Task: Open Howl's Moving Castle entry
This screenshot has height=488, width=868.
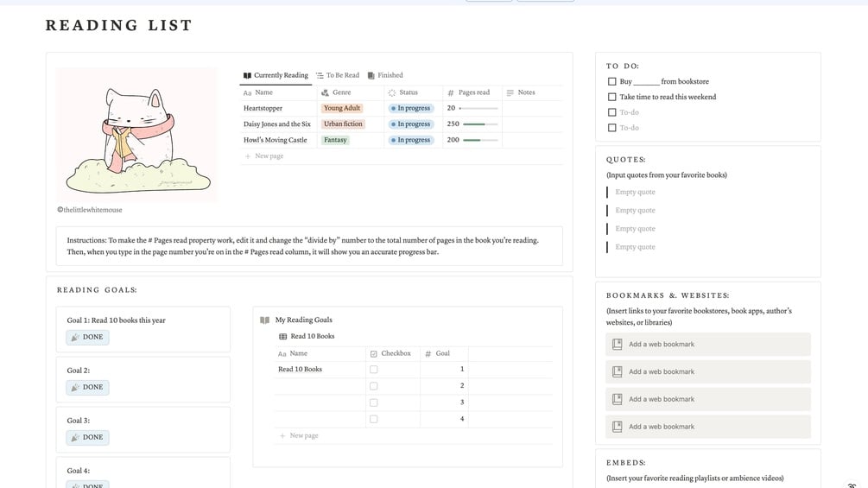Action: (276, 140)
